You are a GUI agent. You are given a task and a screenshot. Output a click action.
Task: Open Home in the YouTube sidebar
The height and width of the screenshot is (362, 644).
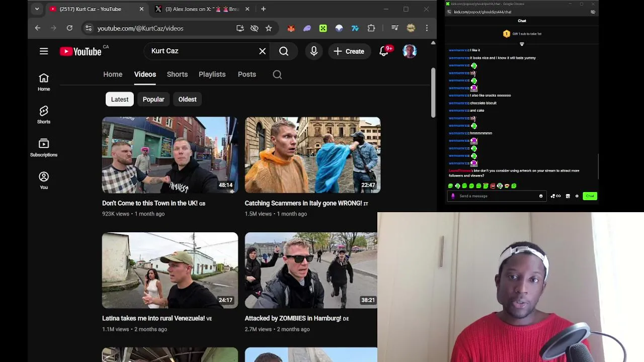point(44,82)
